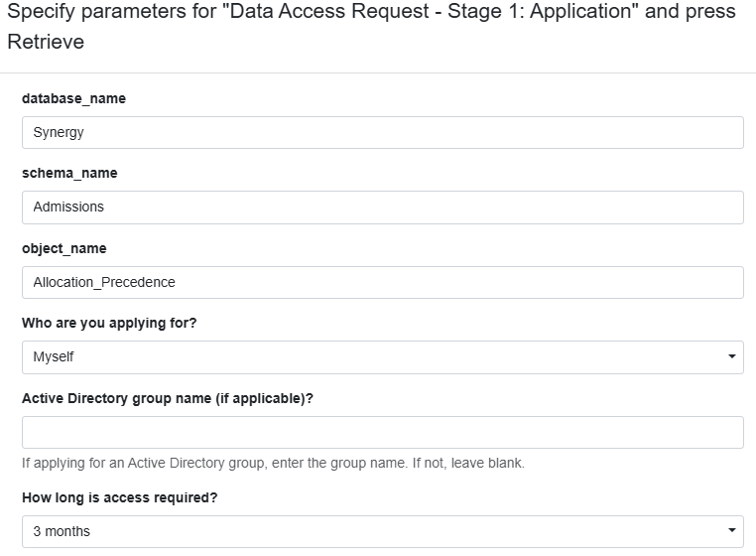Click the database_name field containing Synergy

pos(382,132)
